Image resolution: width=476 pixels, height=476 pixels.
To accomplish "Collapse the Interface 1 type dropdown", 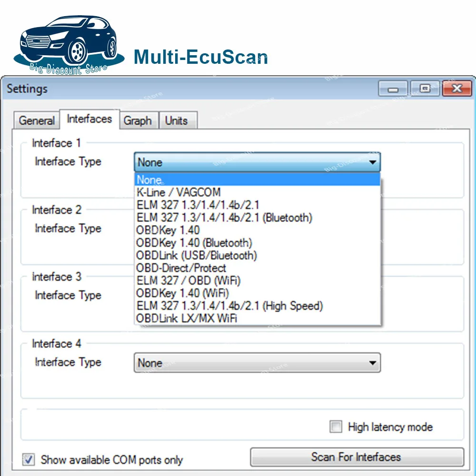I will [x=257, y=162].
